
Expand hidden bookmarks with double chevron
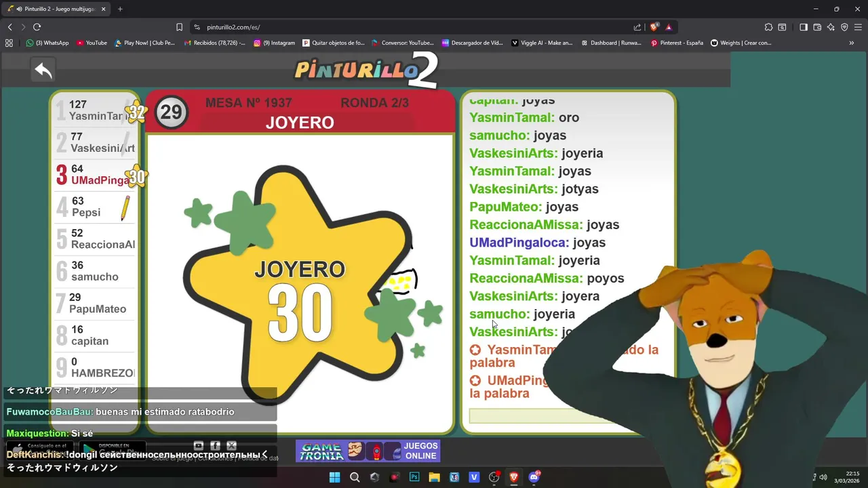click(x=852, y=43)
